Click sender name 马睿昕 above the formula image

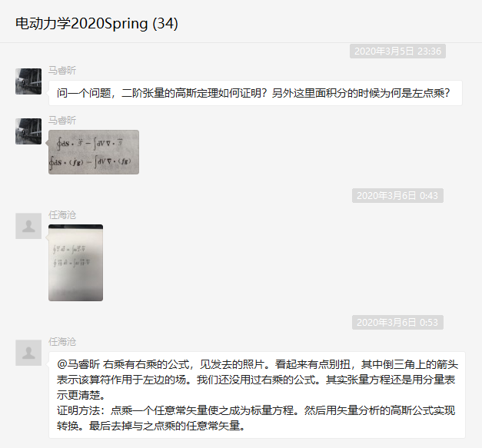tap(62, 121)
